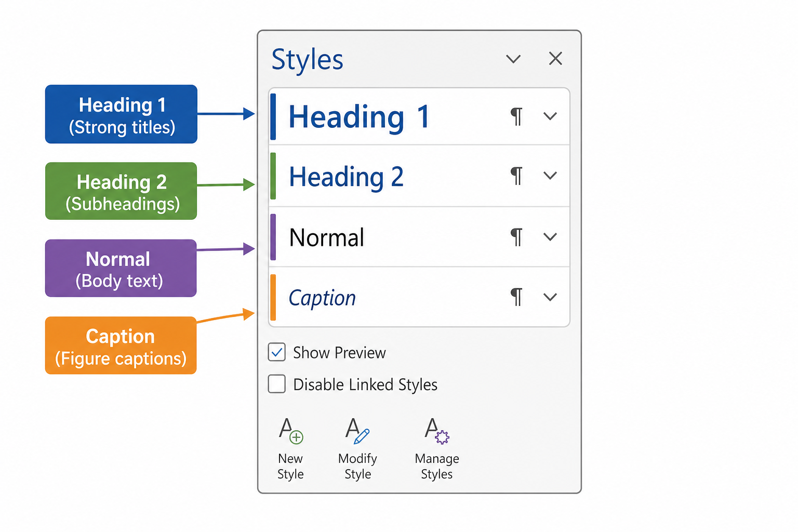Click the New Style icon

(291, 431)
